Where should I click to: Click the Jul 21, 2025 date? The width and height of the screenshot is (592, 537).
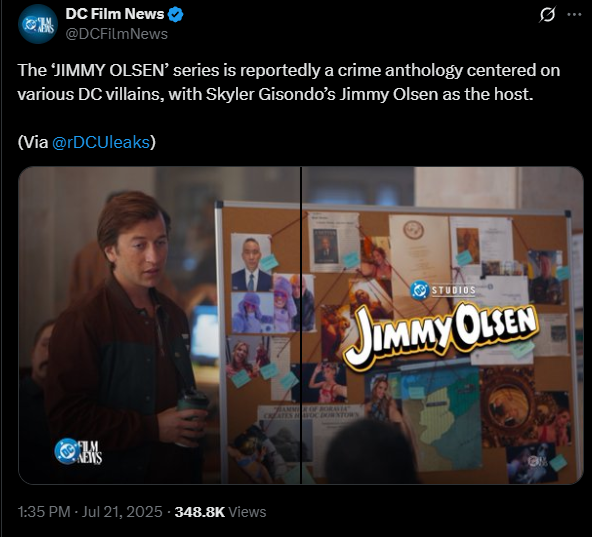tap(122, 512)
